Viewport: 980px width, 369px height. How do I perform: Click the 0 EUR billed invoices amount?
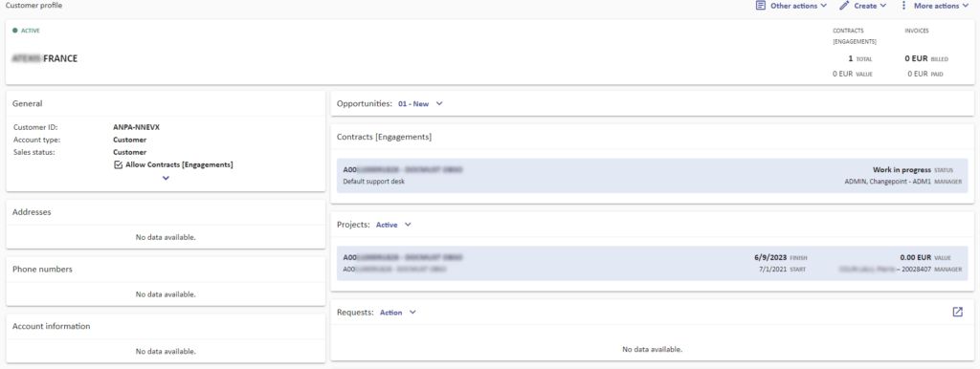point(916,58)
